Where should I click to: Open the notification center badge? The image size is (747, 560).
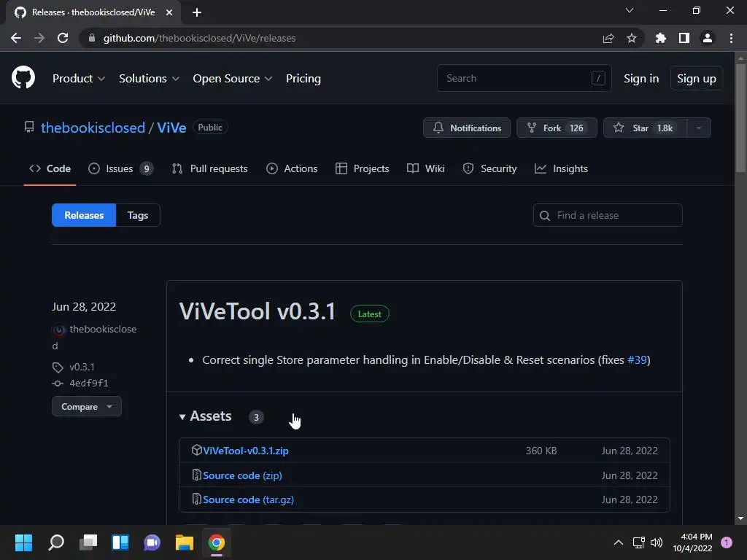tap(727, 542)
